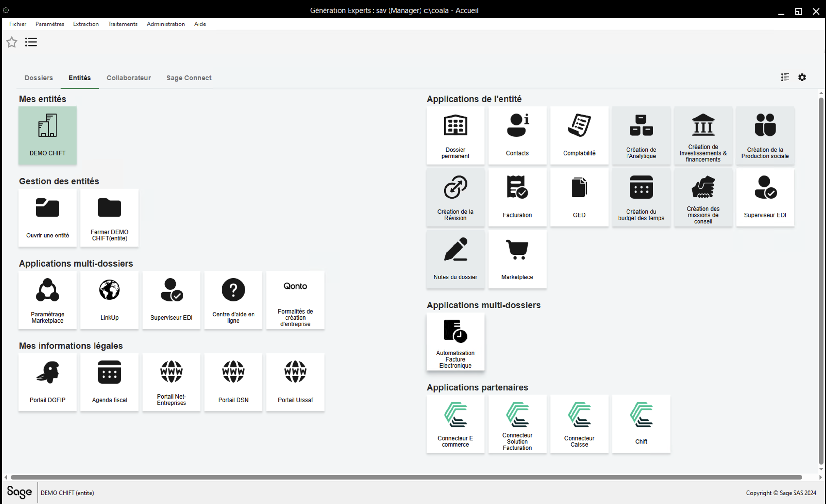Click the horizontal scrollbar at bottom
Viewport: 826px width, 504px height.
pyautogui.click(x=406, y=477)
